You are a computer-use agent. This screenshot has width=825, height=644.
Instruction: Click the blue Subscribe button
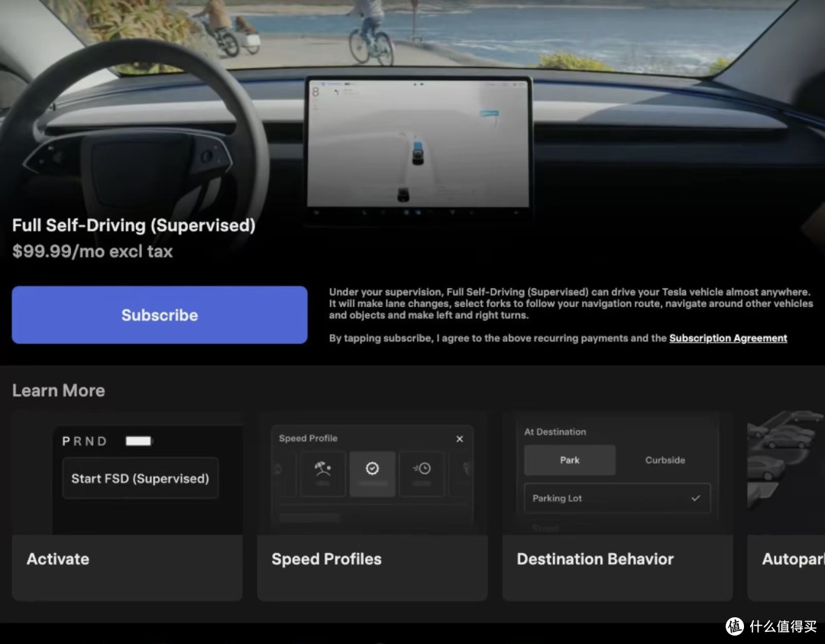[160, 315]
